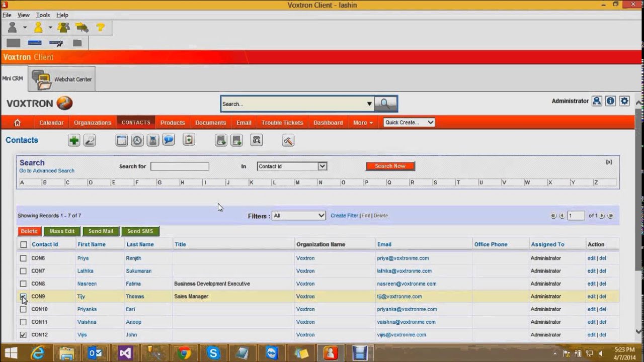Click the blue bar with pin icon
Screen dimensions: 644x362
56,43
